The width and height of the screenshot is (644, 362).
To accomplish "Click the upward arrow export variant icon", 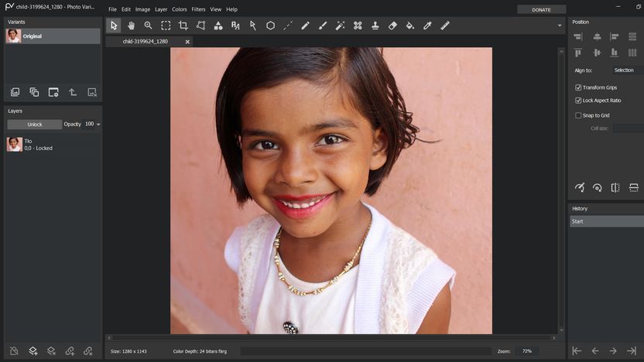I will pyautogui.click(x=73, y=92).
